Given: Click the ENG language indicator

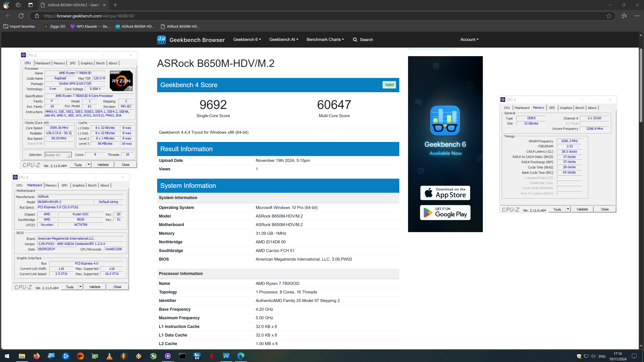Looking at the screenshot, I should 602,356.
